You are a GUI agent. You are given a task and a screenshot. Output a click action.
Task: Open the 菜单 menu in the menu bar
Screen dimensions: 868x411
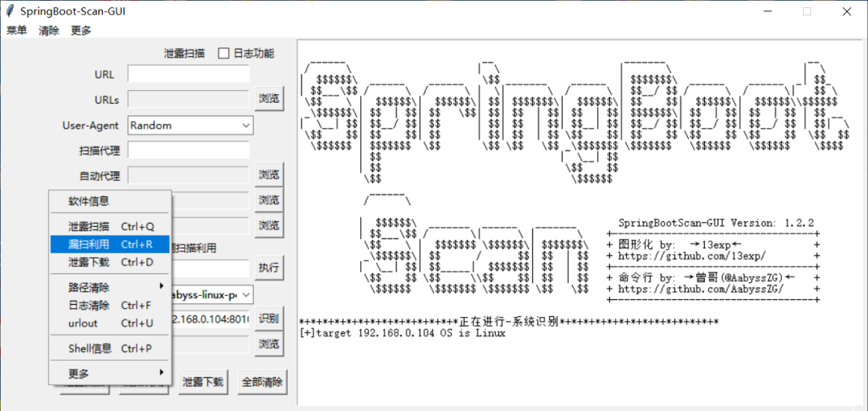tap(17, 31)
